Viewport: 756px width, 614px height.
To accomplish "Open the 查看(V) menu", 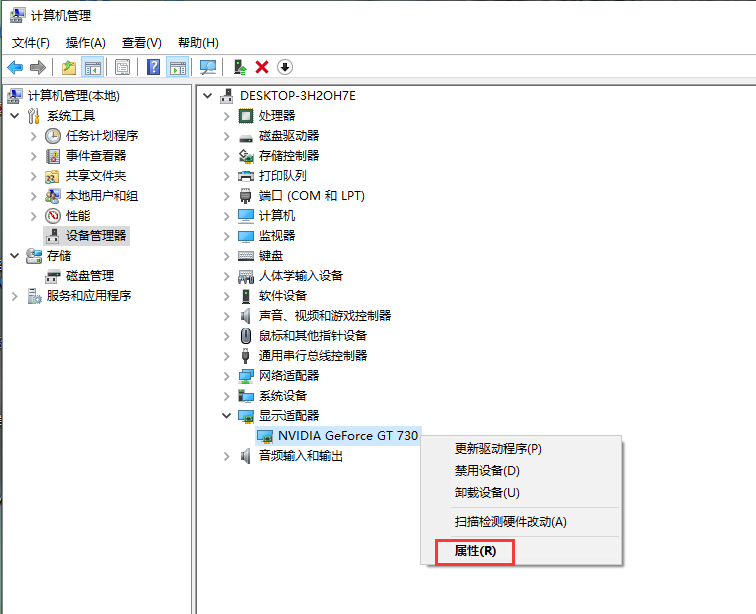I will tap(141, 42).
